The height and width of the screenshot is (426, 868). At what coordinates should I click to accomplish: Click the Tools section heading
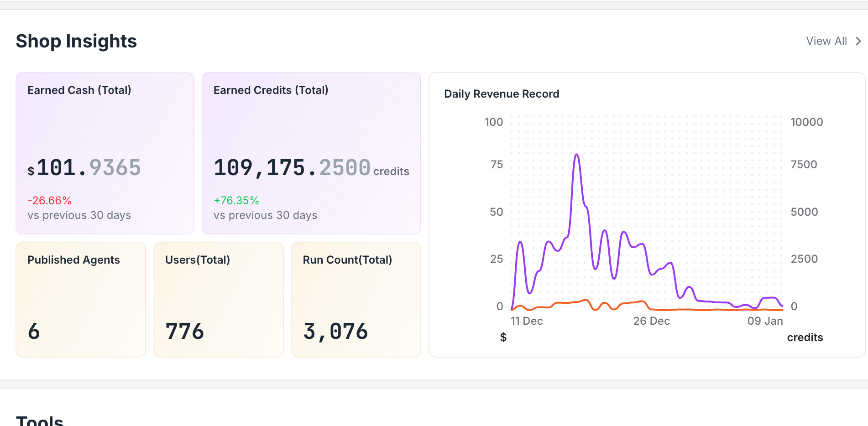tap(40, 421)
